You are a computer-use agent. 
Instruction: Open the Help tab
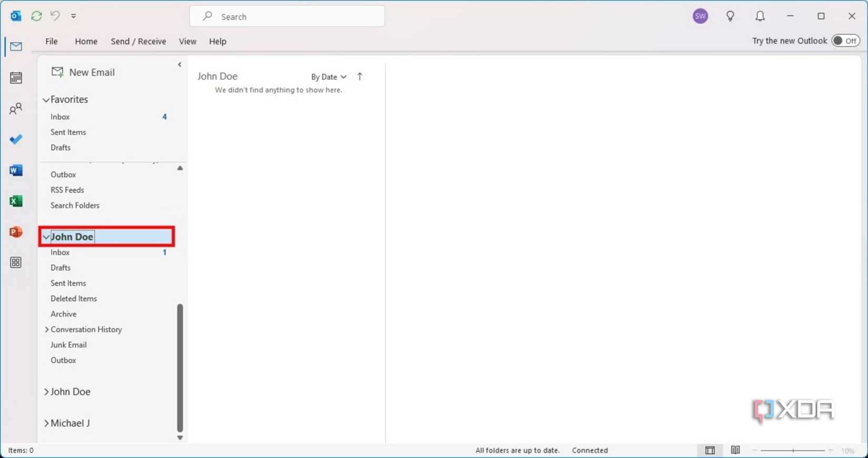(218, 41)
